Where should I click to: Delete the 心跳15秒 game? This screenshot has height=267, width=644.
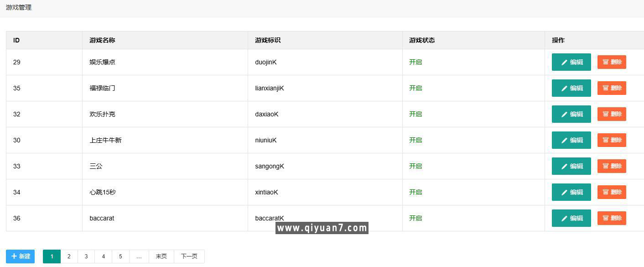pyautogui.click(x=612, y=192)
